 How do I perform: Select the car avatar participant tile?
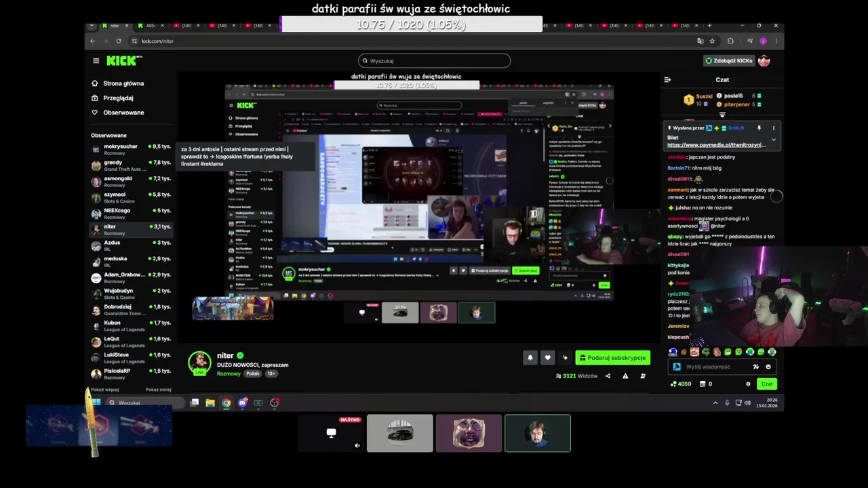(399, 433)
